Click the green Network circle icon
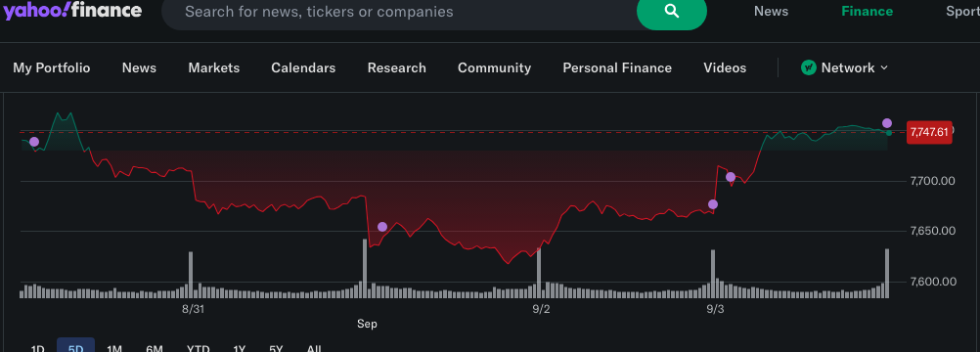The image size is (980, 352). (x=809, y=67)
